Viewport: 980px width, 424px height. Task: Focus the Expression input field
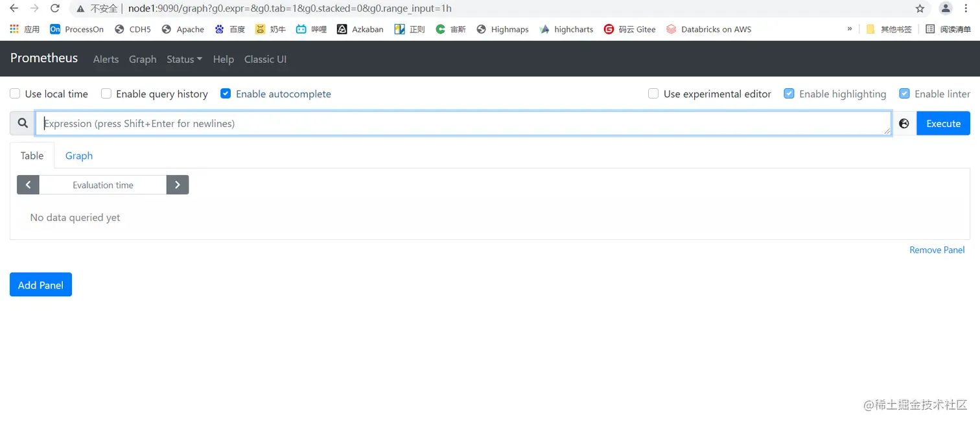[463, 123]
